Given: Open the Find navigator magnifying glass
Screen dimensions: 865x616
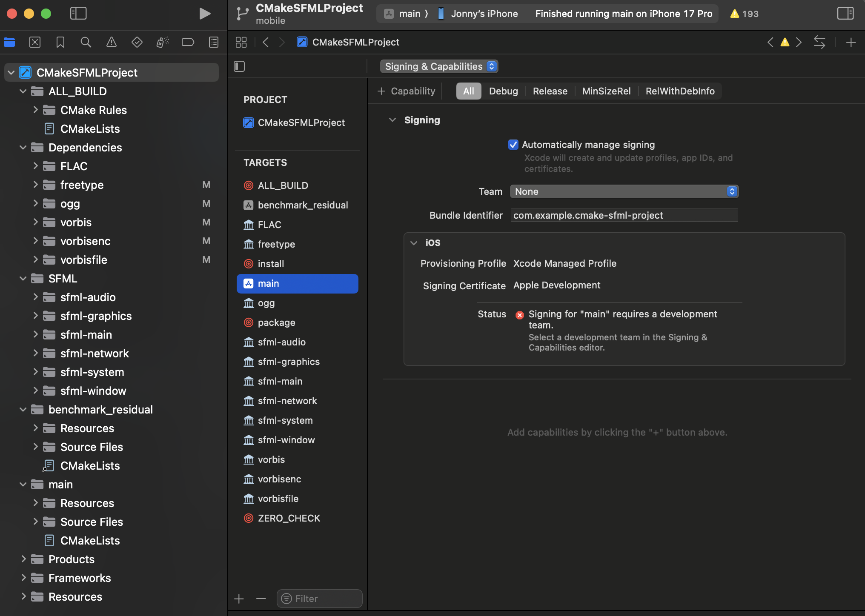Looking at the screenshot, I should [x=86, y=42].
